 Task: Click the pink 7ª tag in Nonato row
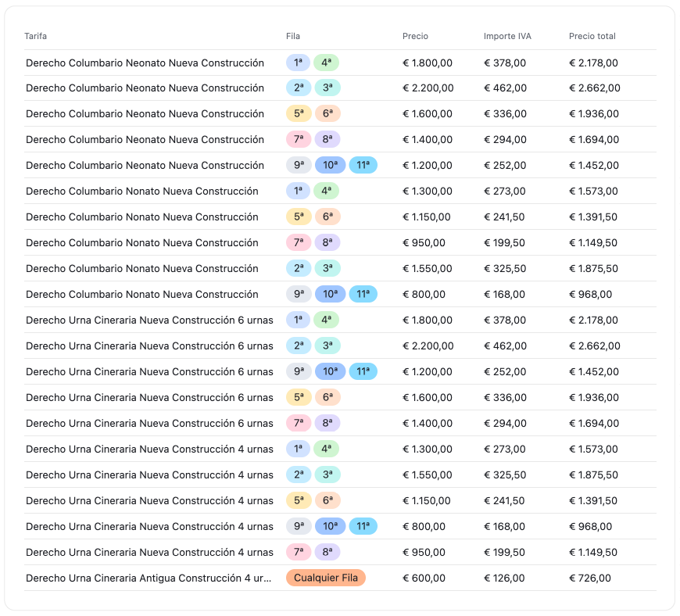click(x=299, y=243)
